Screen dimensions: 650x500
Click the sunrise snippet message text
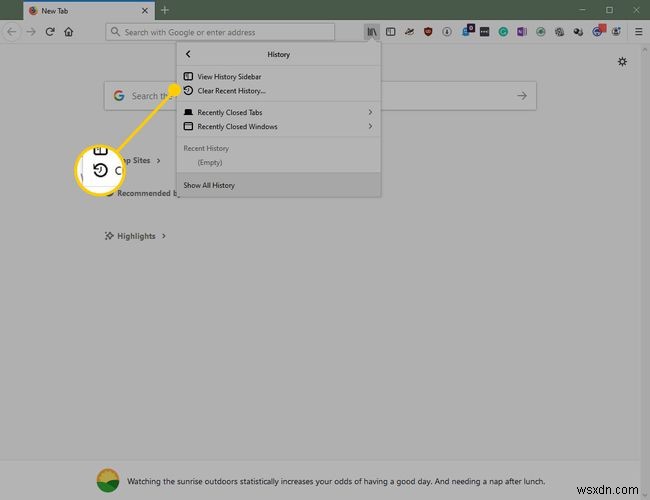336,481
